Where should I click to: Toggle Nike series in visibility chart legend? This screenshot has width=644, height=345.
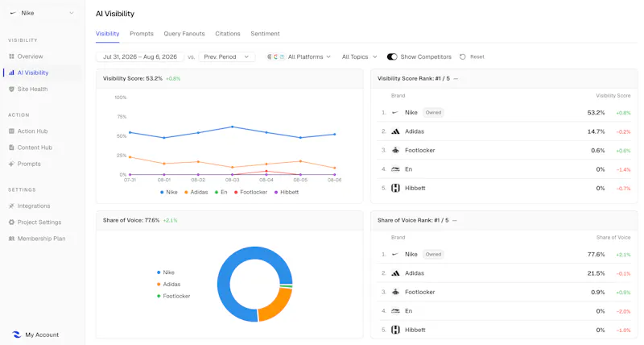[x=169, y=192]
